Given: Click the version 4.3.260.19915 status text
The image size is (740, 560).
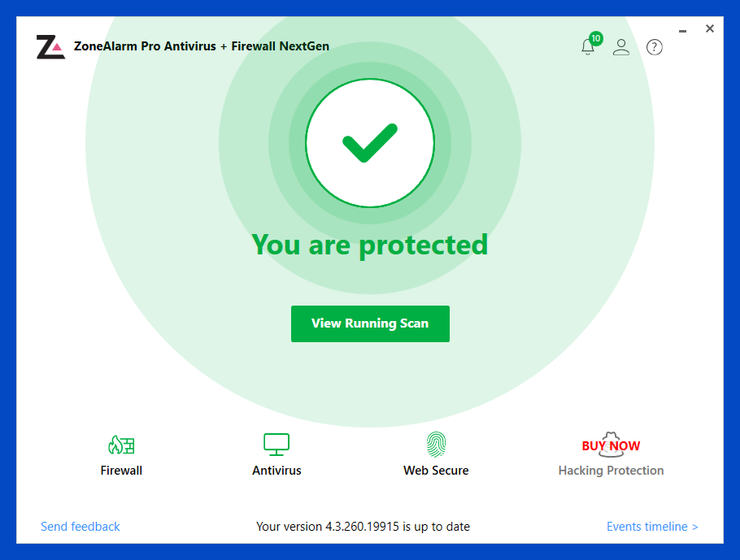Looking at the screenshot, I should pos(363,527).
